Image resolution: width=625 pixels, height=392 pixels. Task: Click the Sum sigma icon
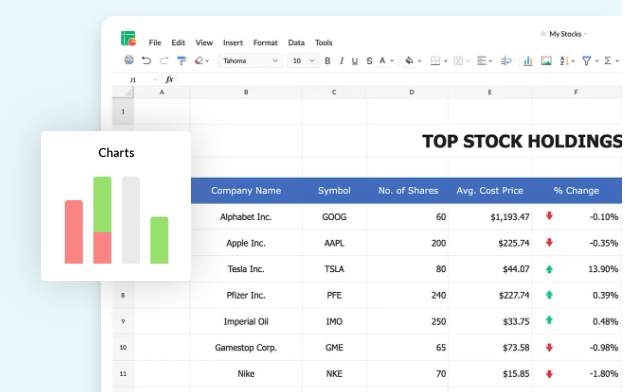[x=607, y=61]
